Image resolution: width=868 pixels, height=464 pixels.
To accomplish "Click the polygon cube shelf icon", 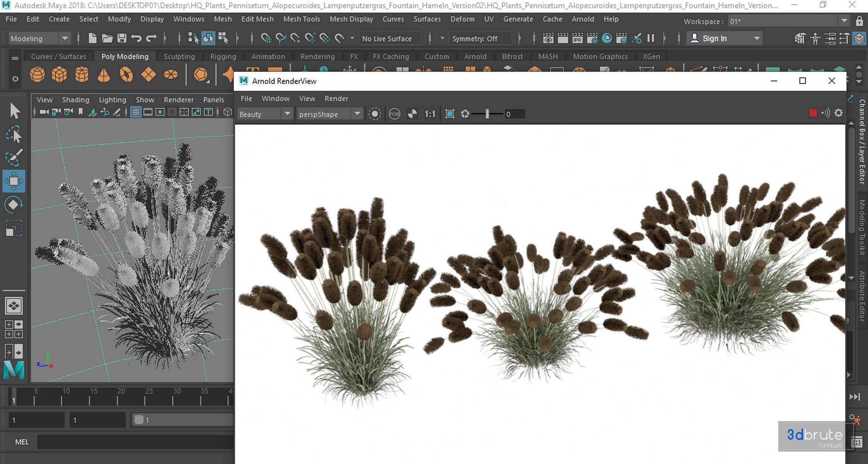I will pos(59,74).
